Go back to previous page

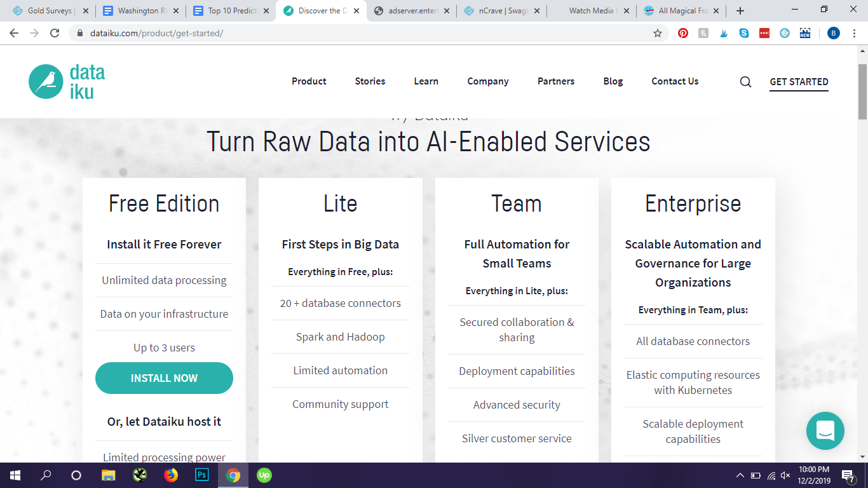[x=14, y=33]
